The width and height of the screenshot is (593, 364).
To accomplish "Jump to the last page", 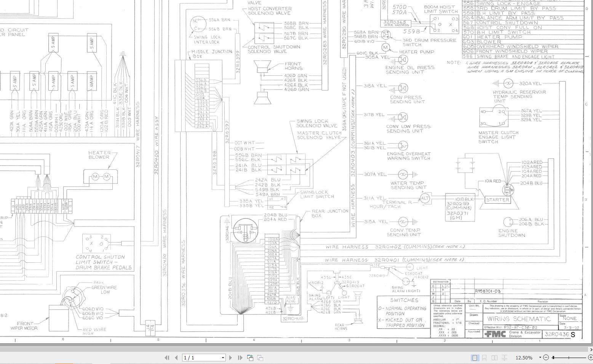I will coord(240,358).
